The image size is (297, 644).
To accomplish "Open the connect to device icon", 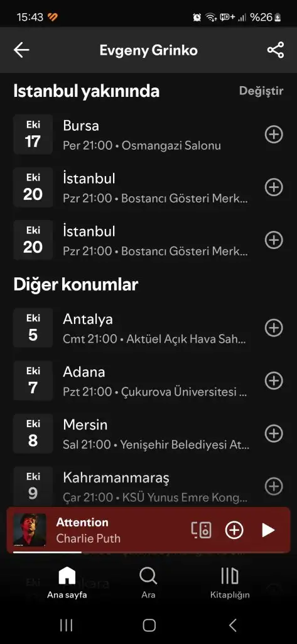I will tap(202, 530).
